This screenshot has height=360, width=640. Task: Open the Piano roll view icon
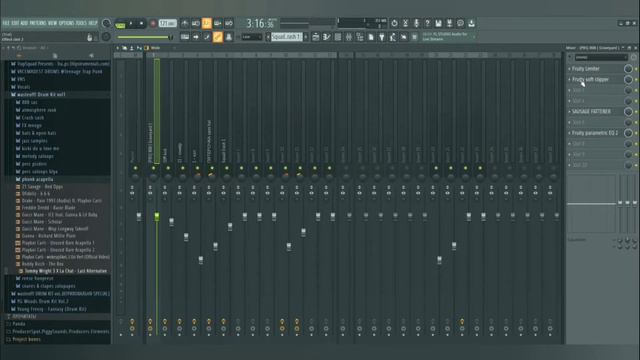[x=327, y=37]
